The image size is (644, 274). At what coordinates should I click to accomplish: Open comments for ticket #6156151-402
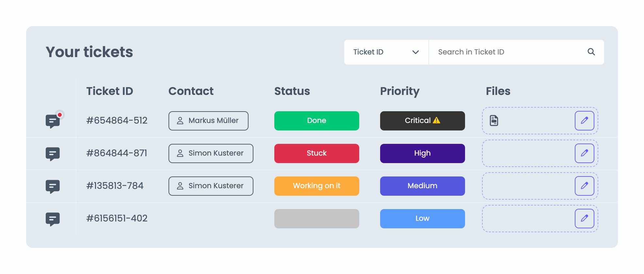[53, 219]
